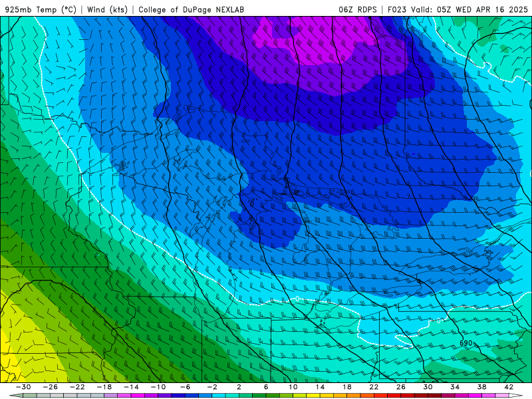Click the "-2" colorbar tick label
This screenshot has height=399, width=532.
[212, 387]
